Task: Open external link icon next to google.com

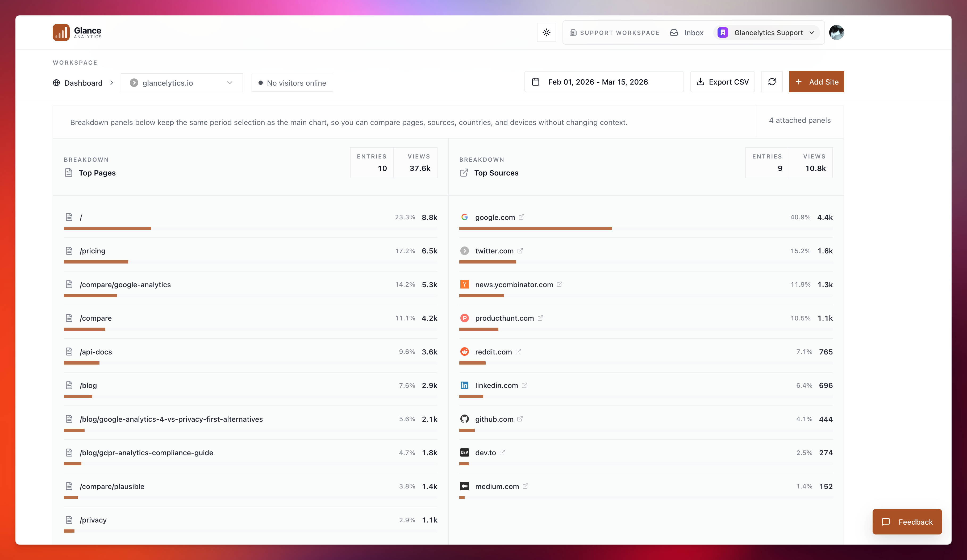Action: click(x=521, y=217)
